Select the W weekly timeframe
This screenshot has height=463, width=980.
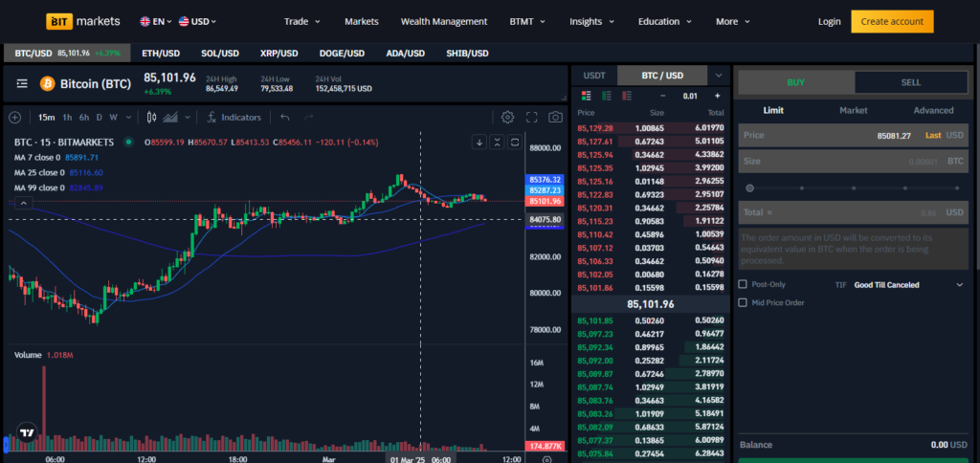click(x=113, y=117)
